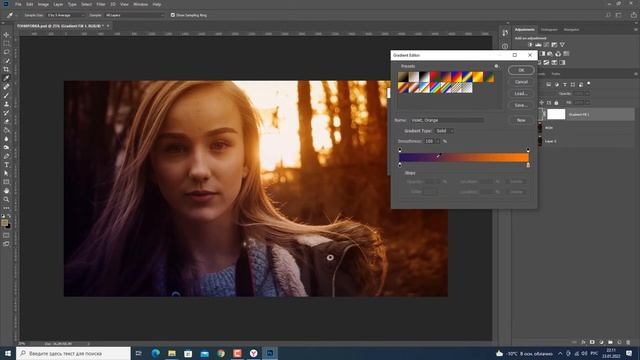
Task: Select the Path Selection tool
Action: [x=7, y=173]
